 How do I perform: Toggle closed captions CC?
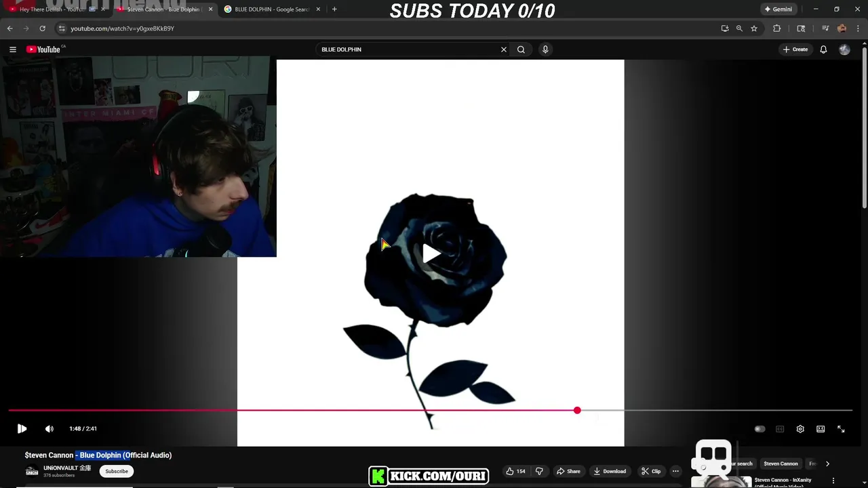coord(780,429)
